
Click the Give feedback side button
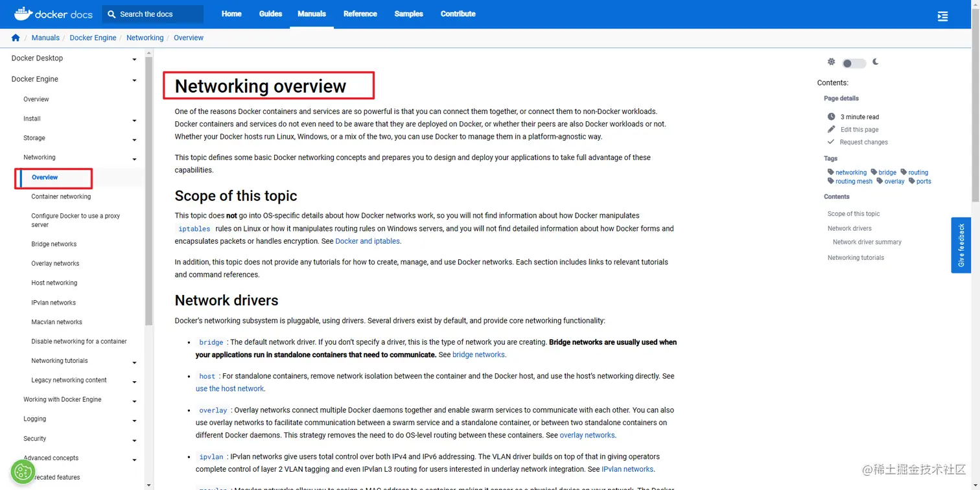click(x=961, y=245)
